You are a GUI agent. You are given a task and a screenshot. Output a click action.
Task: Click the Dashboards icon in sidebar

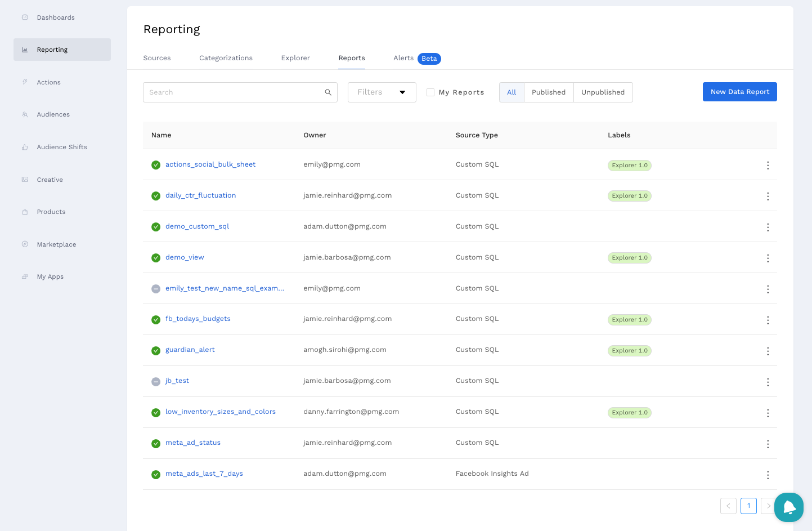tap(25, 17)
